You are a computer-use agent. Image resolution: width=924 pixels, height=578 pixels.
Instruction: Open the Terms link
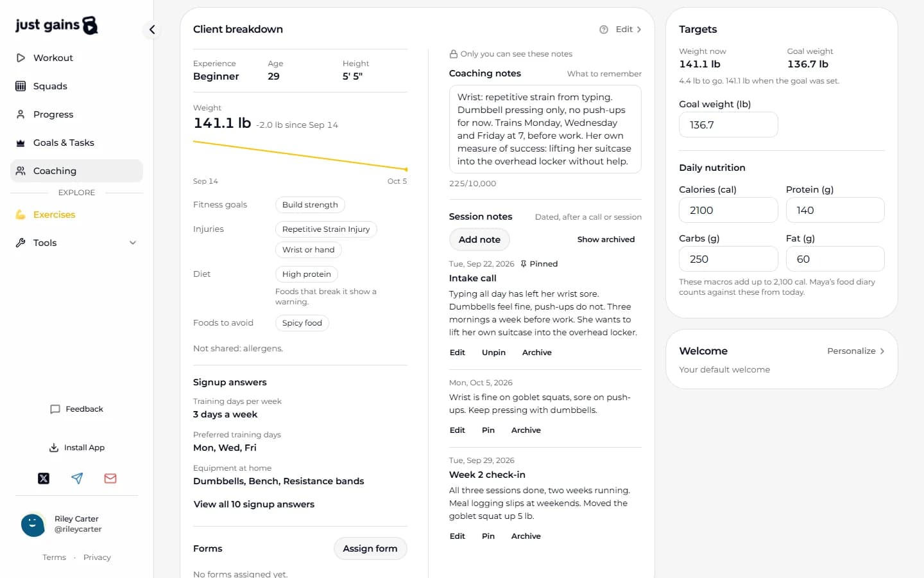(x=54, y=557)
